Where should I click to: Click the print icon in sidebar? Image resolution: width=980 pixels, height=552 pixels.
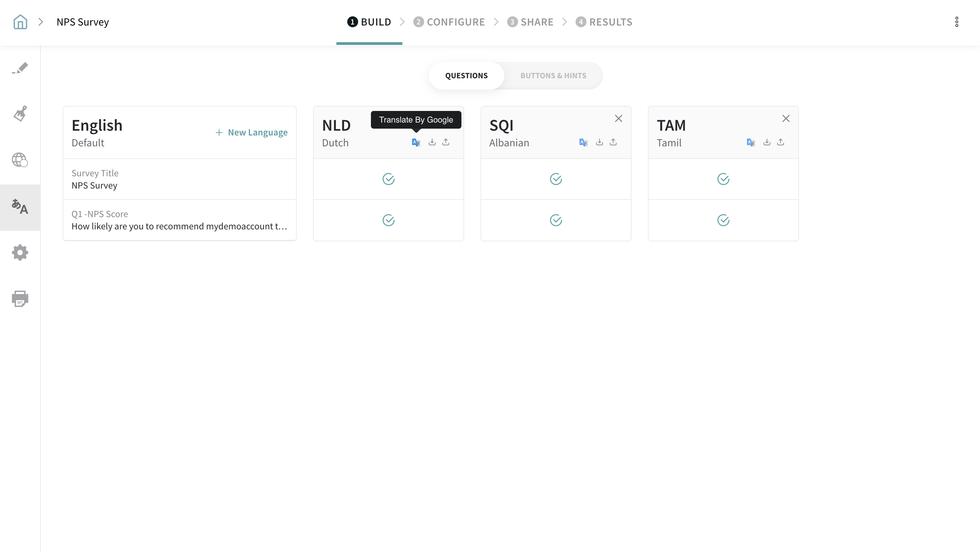(20, 299)
